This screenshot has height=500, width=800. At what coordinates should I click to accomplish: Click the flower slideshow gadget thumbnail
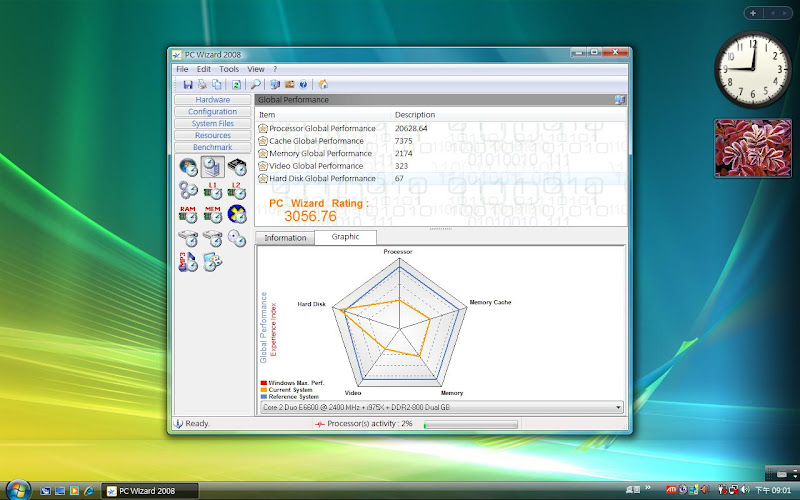(753, 148)
